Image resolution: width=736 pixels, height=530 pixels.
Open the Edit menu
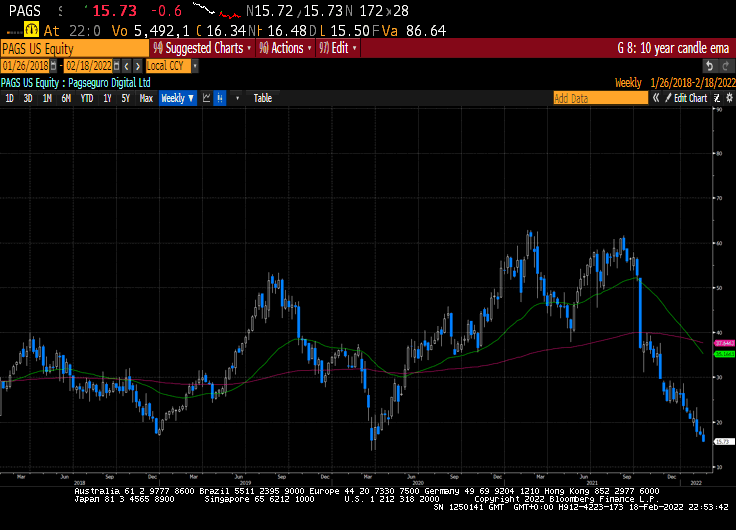point(338,48)
